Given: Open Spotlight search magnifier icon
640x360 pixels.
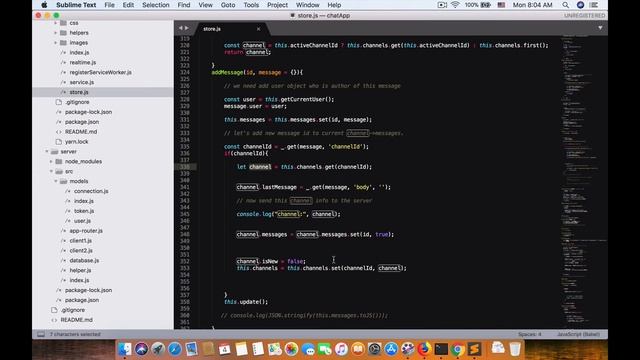Looking at the screenshot, I should 565,5.
